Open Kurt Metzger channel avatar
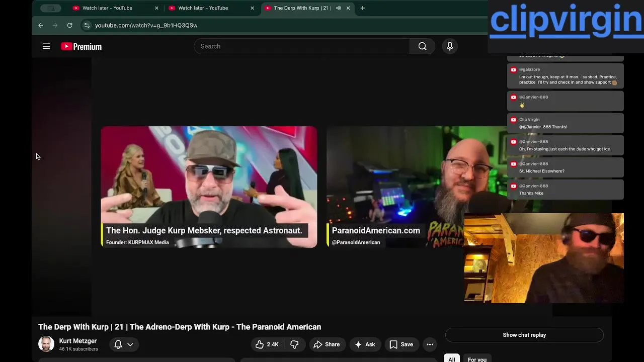 (x=46, y=344)
